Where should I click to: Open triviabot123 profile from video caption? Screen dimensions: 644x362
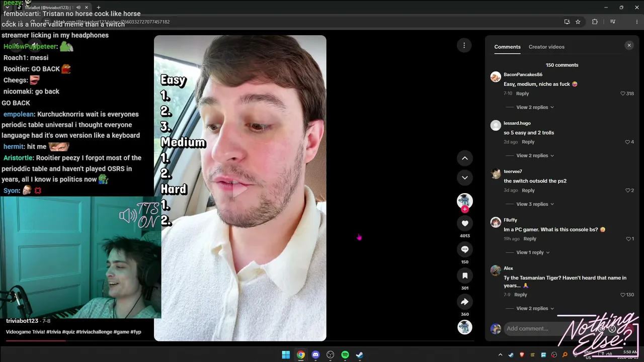tap(22, 321)
